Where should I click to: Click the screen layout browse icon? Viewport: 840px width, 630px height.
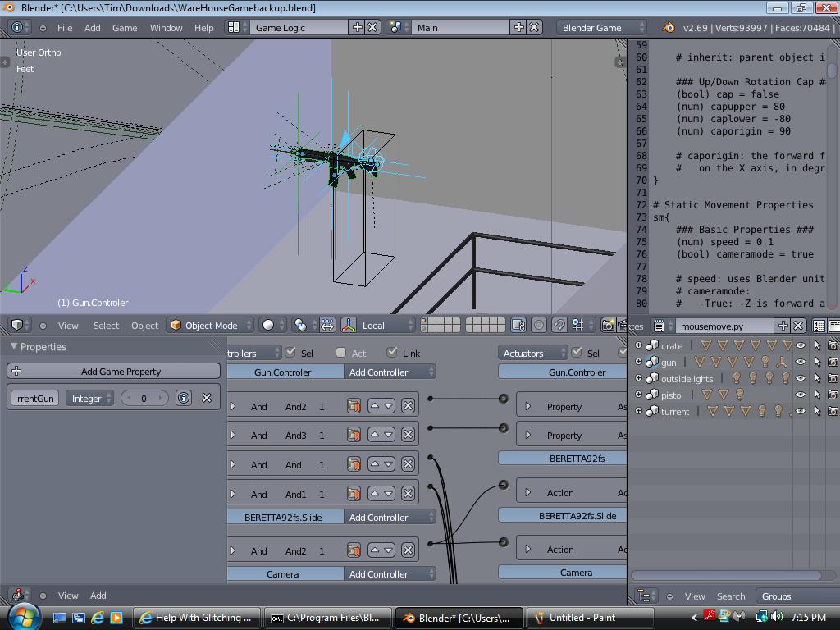pyautogui.click(x=236, y=27)
